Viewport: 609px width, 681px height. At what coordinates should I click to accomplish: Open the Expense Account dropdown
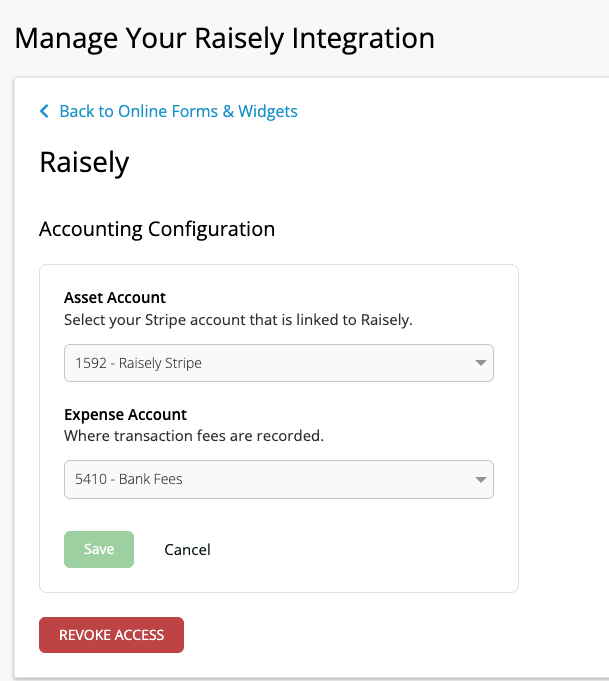pos(278,479)
